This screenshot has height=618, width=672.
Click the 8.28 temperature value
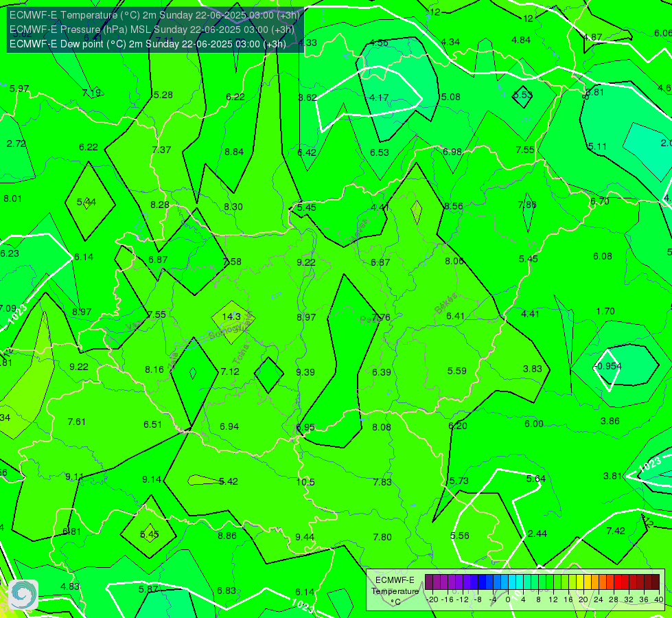(x=160, y=205)
